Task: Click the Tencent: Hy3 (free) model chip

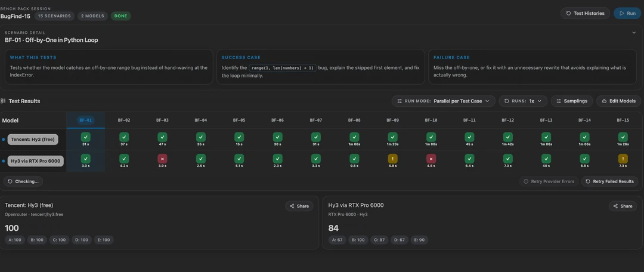Action: pyautogui.click(x=33, y=140)
